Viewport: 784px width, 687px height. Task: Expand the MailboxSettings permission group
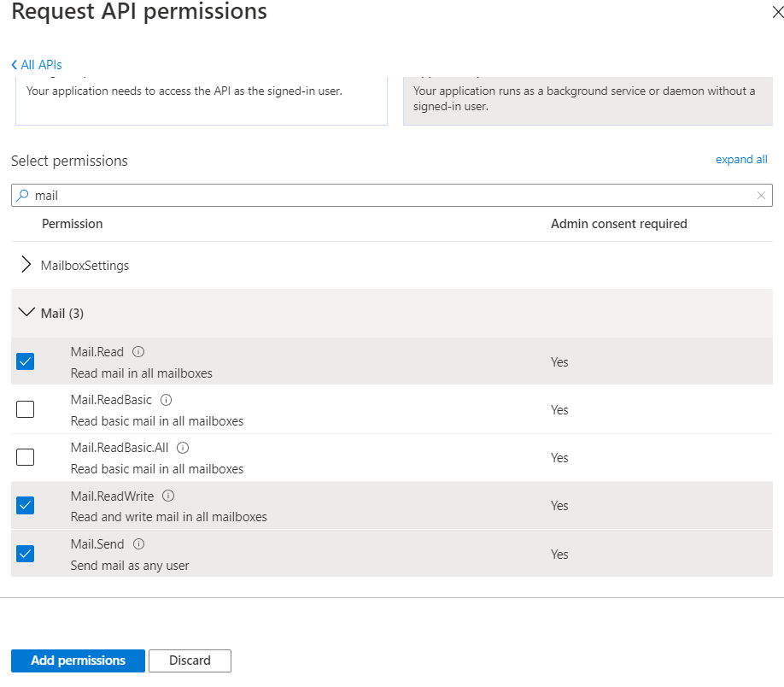click(x=26, y=265)
